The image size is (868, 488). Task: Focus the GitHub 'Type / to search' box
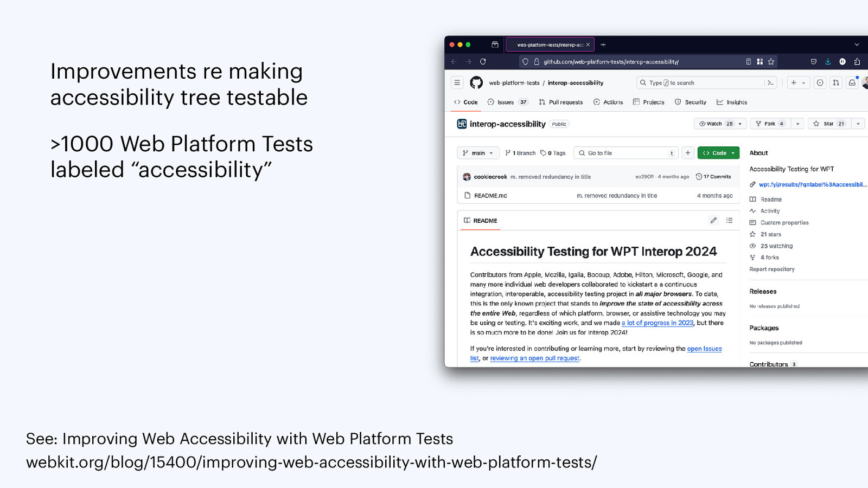700,83
